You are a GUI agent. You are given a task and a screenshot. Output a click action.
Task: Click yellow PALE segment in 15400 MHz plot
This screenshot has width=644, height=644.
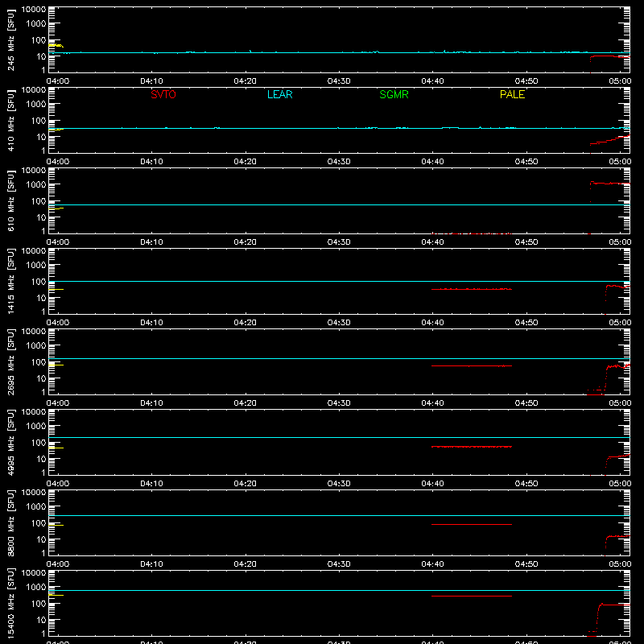56,595
